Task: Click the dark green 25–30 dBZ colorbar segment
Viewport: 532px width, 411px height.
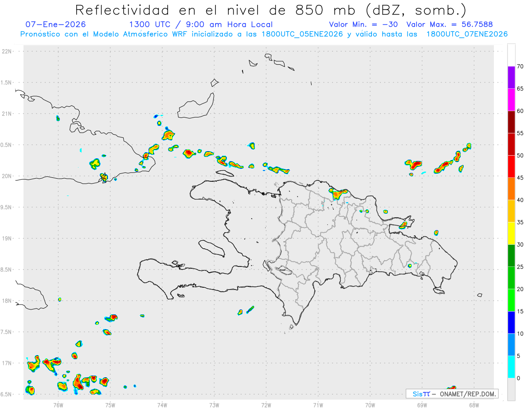Action: tap(511, 256)
